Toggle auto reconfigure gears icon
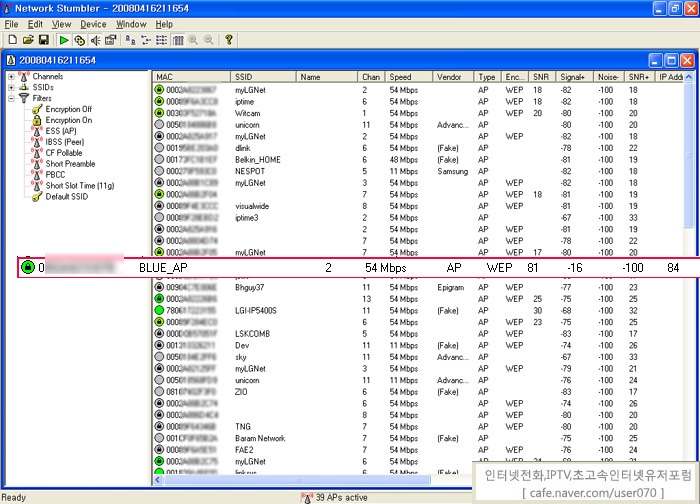Viewport: 700px width, 504px height. (x=79, y=40)
